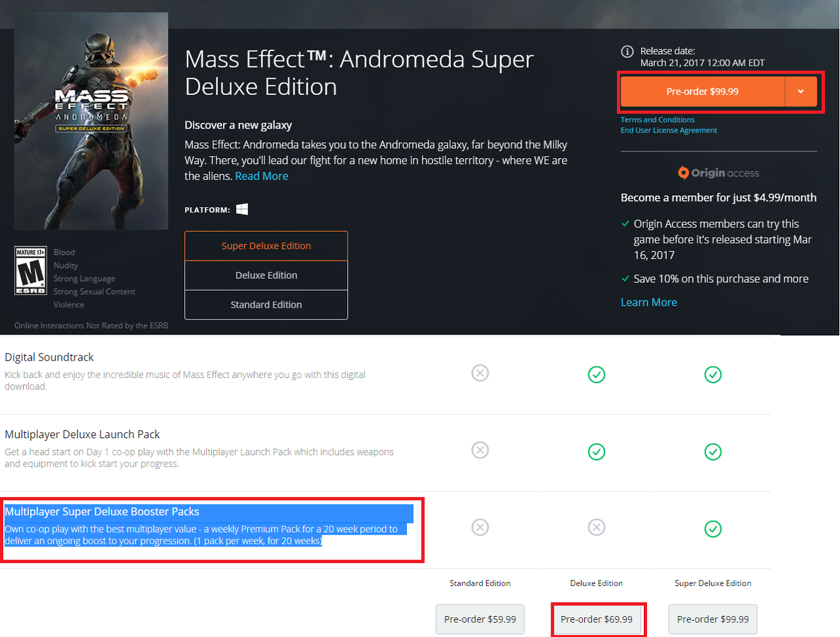Image resolution: width=840 pixels, height=637 pixels.
Task: Click the Windows platform icon
Action: click(x=242, y=209)
